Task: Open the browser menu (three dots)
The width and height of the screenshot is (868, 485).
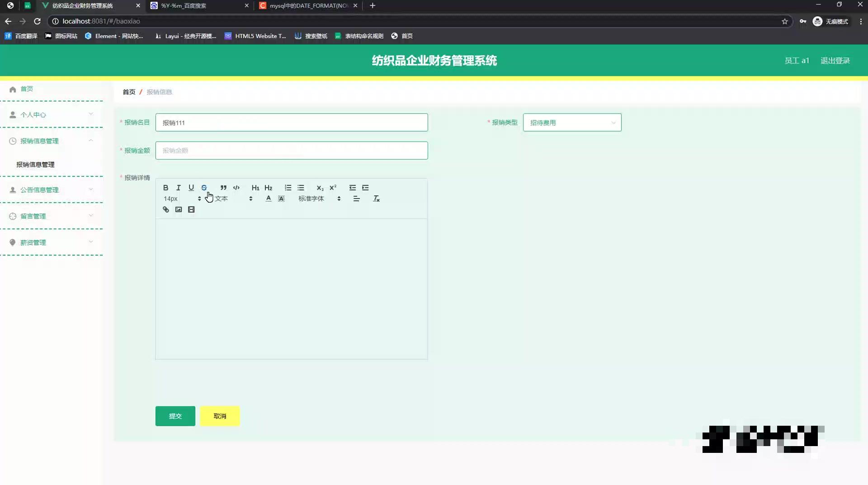Action: click(861, 21)
